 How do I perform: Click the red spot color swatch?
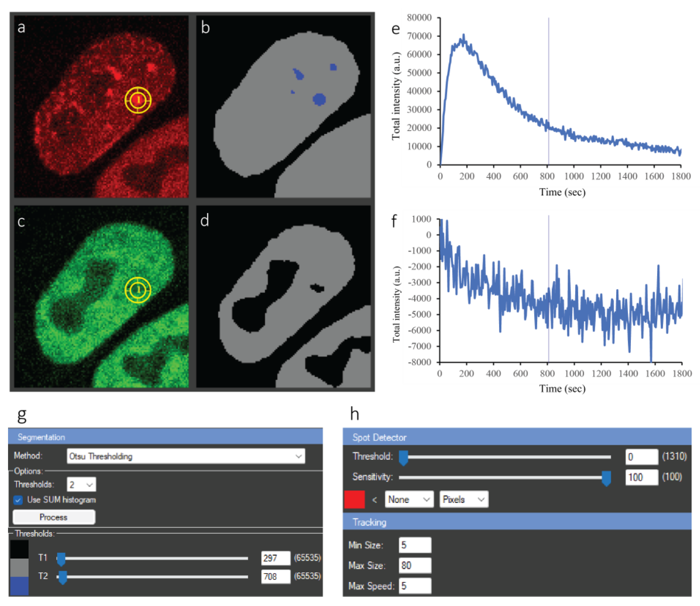tap(355, 500)
